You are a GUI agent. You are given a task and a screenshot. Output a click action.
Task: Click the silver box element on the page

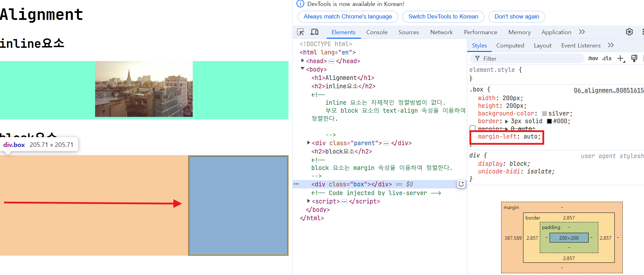pyautogui.click(x=238, y=206)
